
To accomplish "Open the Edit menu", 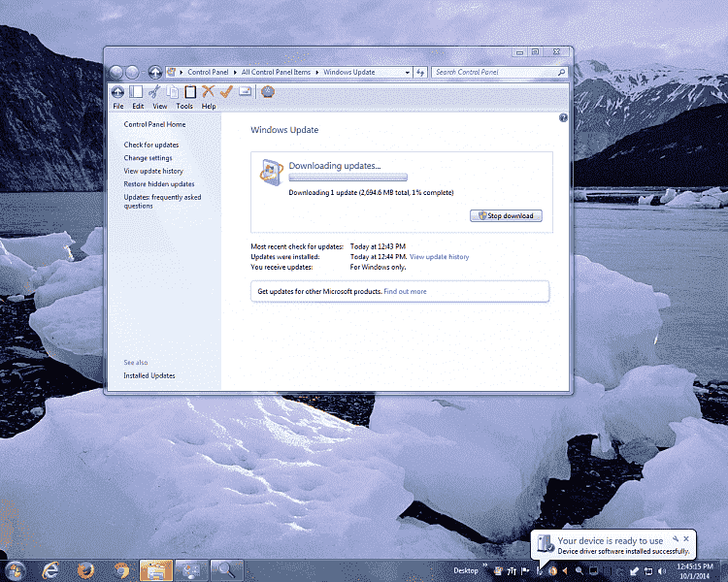I will pos(138,107).
